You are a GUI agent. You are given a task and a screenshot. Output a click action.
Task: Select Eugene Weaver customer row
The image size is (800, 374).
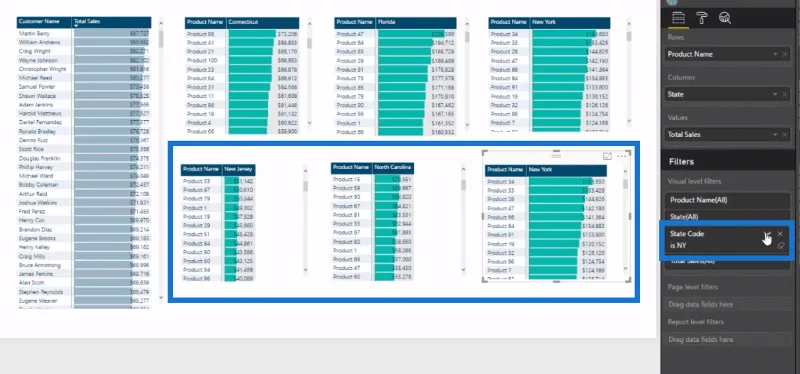[x=37, y=301]
